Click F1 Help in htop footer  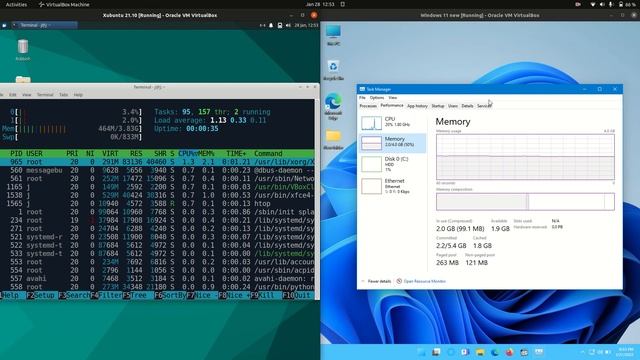(x=10, y=295)
